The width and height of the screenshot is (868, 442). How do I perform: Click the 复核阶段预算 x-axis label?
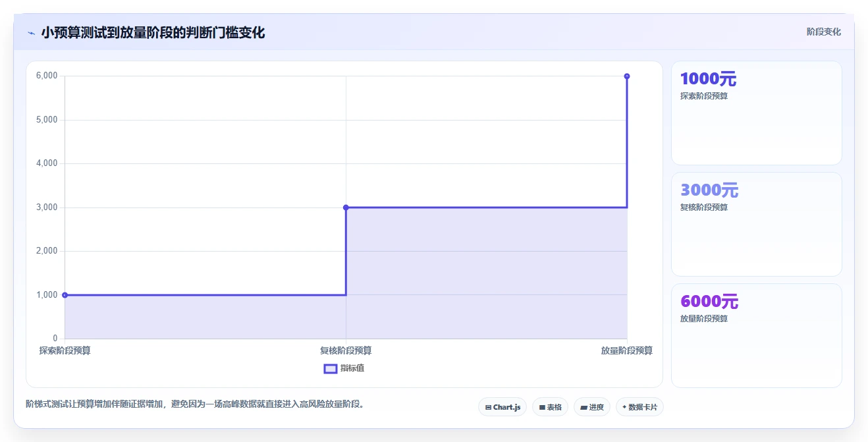click(346, 350)
